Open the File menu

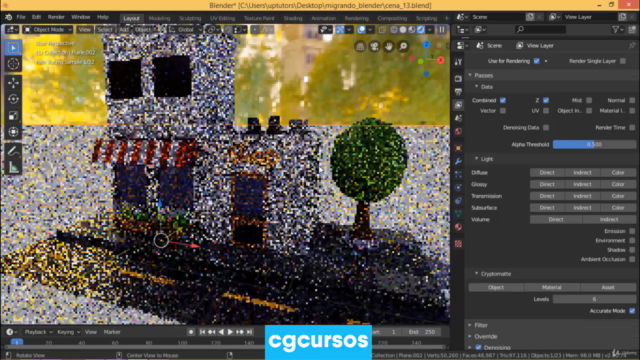[21, 17]
